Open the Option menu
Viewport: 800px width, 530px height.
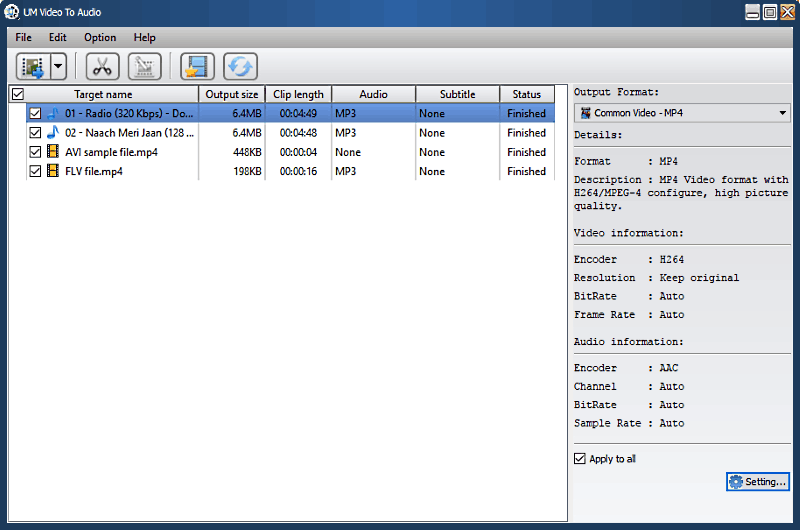pos(100,37)
